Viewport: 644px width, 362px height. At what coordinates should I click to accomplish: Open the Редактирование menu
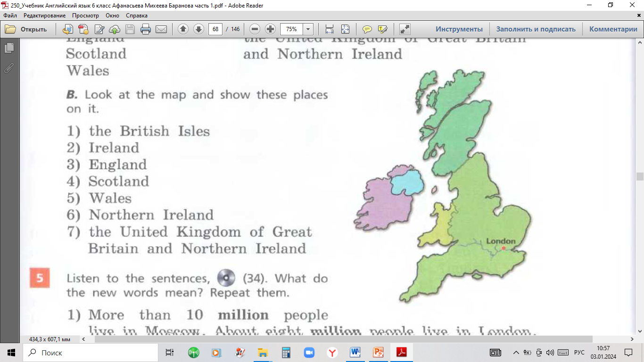[44, 16]
